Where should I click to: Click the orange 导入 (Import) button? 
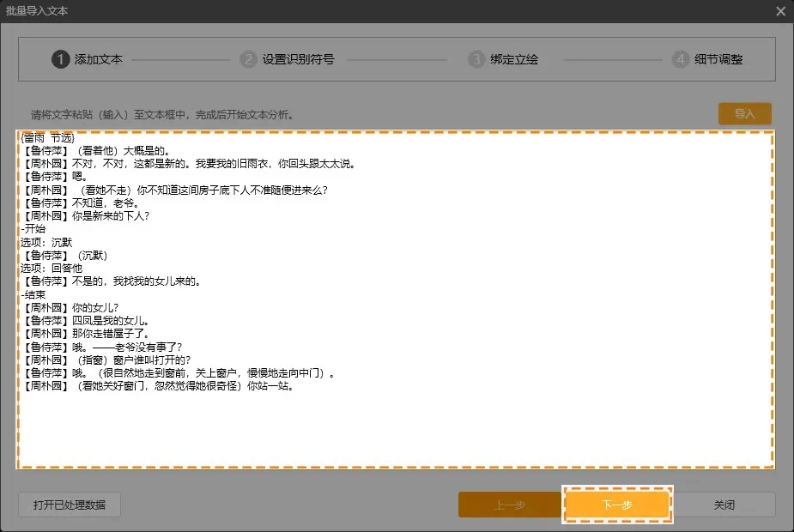pos(745,114)
